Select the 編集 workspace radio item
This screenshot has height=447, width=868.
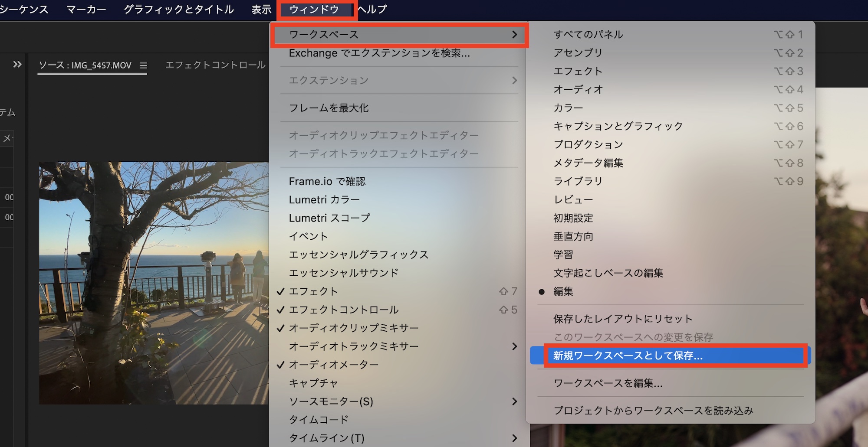click(x=671, y=291)
